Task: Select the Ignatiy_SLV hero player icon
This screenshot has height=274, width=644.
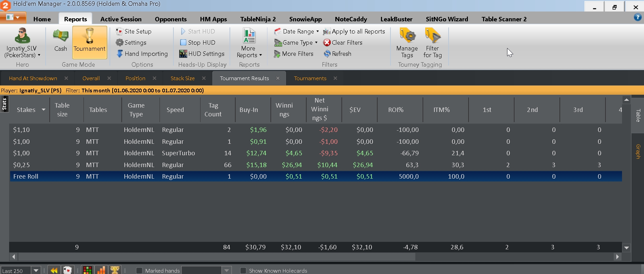Action: coord(22,36)
